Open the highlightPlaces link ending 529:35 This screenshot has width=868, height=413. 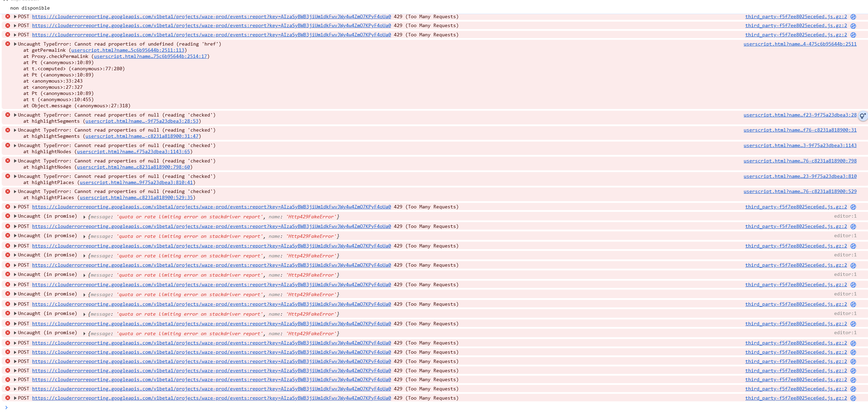(x=136, y=198)
